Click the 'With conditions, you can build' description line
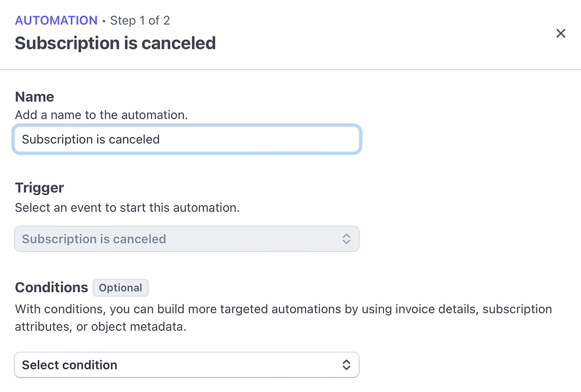The width and height of the screenshot is (581, 392). (283, 309)
